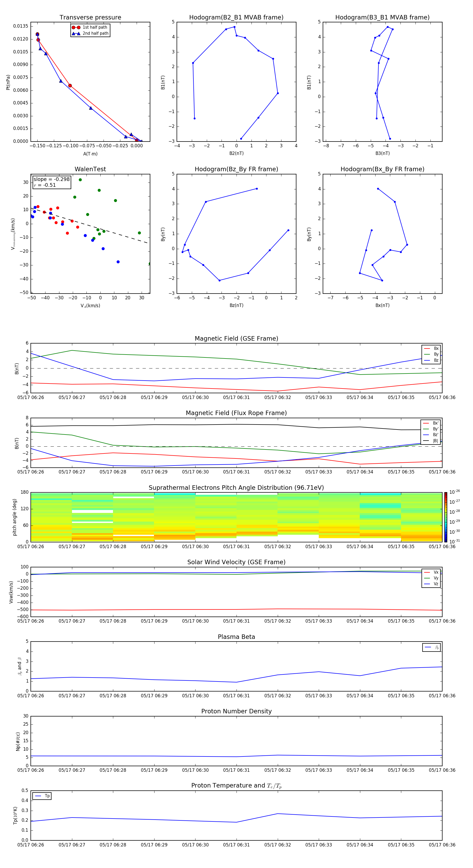Select the 'Tp(10^6K)' axis label

15,815
